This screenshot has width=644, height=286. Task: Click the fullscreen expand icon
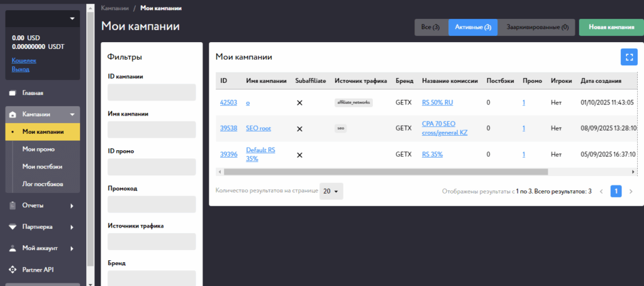pos(628,57)
